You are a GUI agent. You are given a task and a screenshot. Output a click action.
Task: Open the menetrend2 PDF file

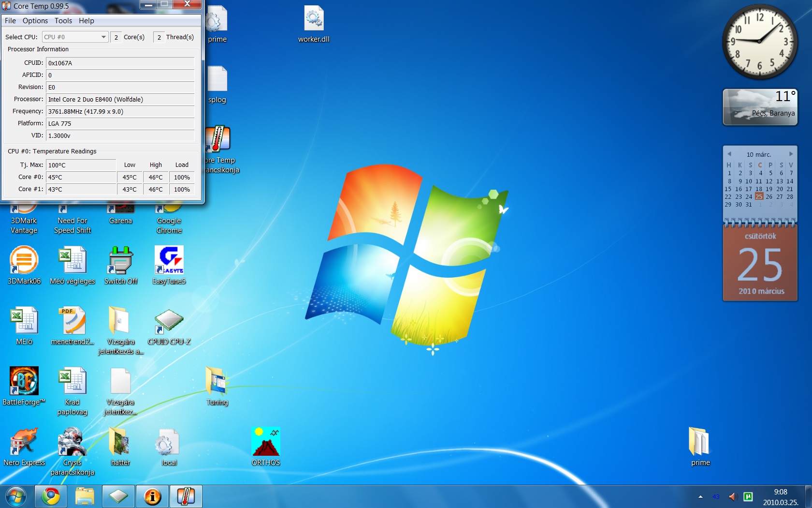pyautogui.click(x=72, y=326)
